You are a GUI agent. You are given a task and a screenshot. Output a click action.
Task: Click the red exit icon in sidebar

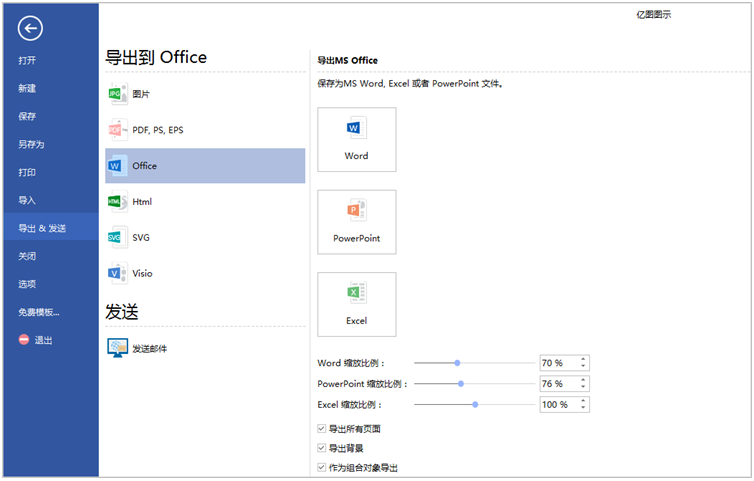click(x=24, y=340)
